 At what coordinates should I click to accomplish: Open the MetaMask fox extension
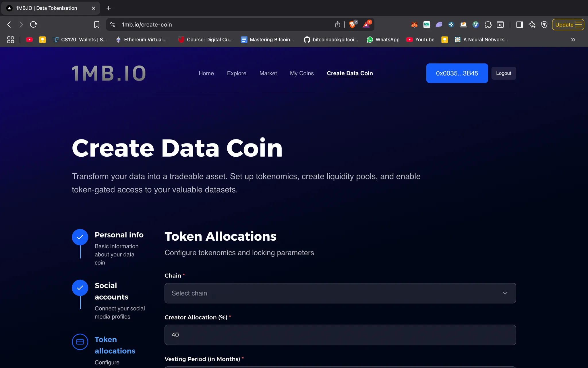click(x=414, y=25)
